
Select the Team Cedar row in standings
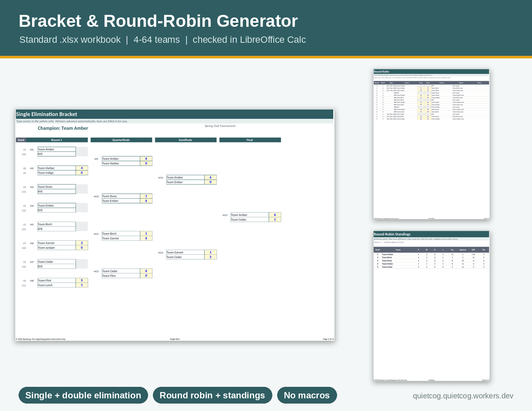pyautogui.click(x=431, y=267)
